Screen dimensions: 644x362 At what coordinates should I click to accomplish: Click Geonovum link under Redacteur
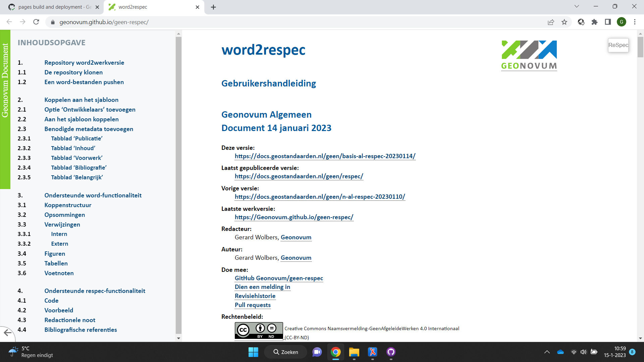pos(296,237)
